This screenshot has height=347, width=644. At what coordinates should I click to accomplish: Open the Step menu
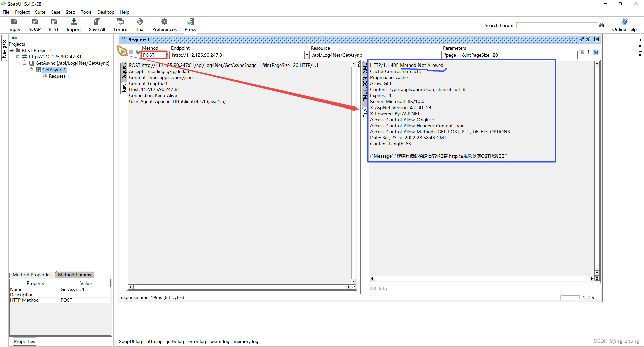point(70,12)
